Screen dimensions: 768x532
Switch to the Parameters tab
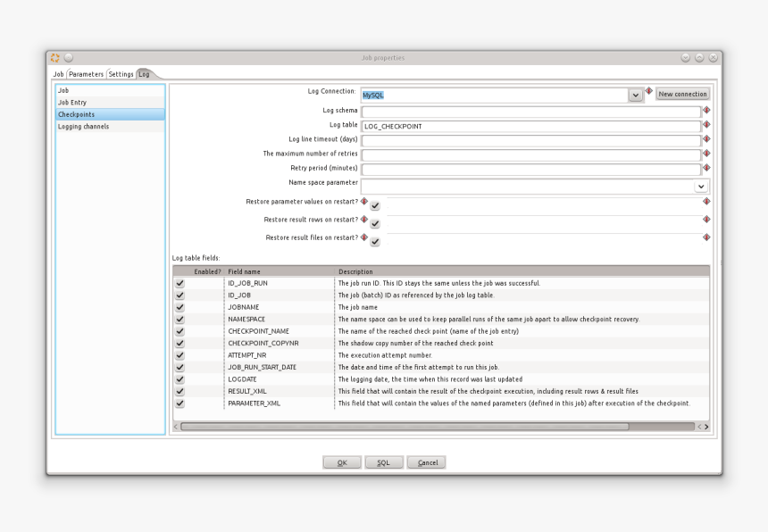(87, 74)
